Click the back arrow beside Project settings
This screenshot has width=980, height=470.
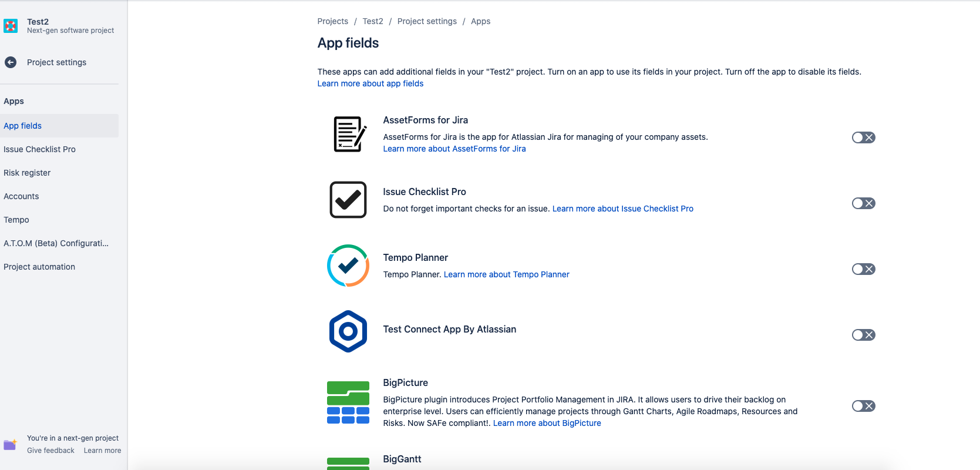11,62
